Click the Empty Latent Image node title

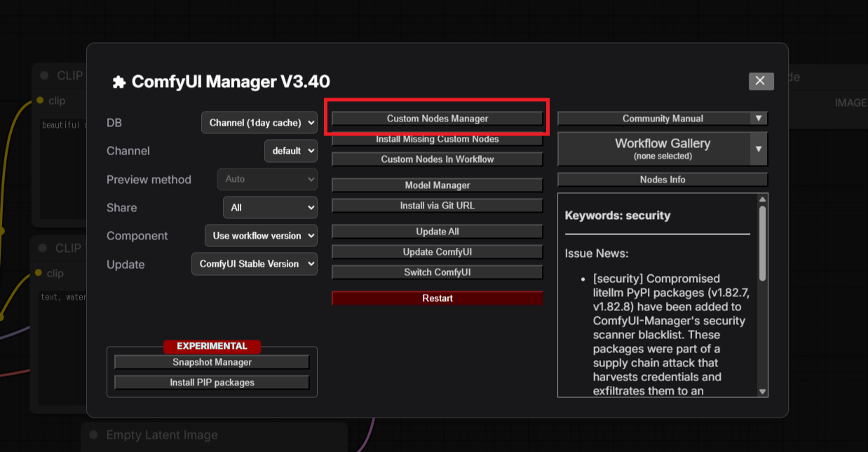pyautogui.click(x=162, y=435)
